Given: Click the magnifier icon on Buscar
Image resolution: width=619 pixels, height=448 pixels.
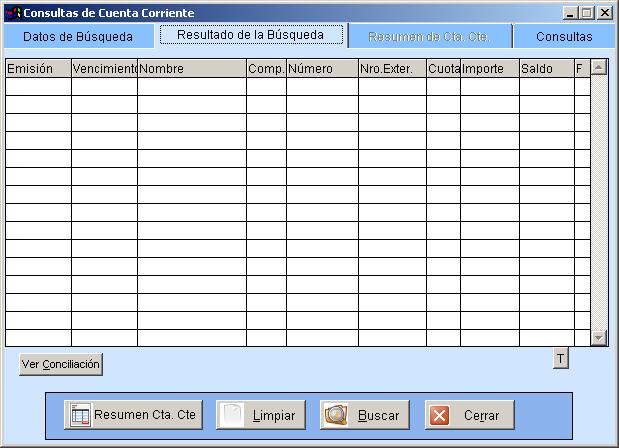Looking at the screenshot, I should [x=336, y=415].
